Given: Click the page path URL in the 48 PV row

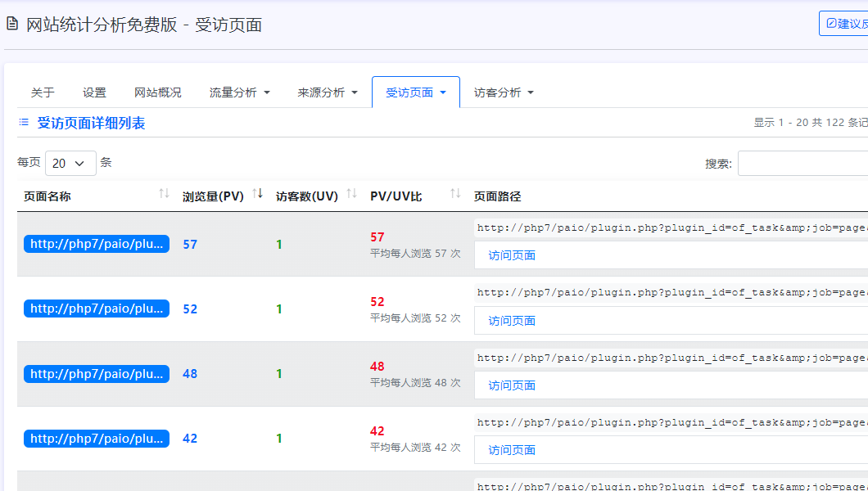Looking at the screenshot, I should pos(672,358).
